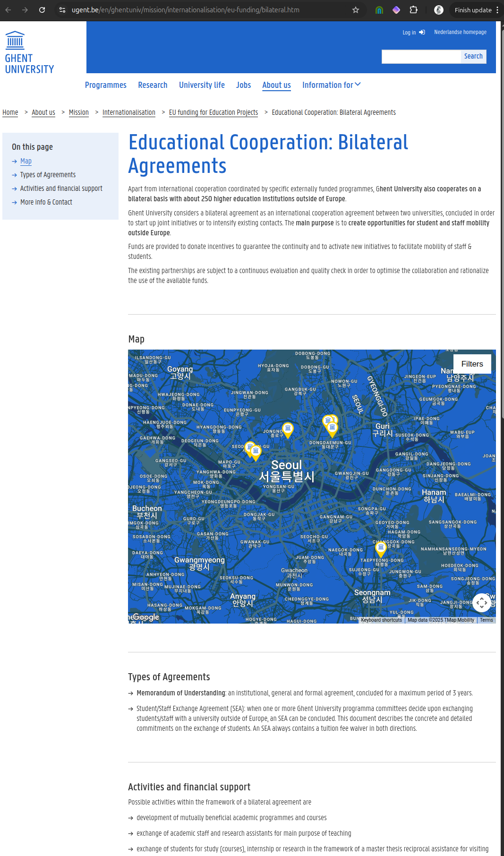Open the Nederlandse homepage link
The height and width of the screenshot is (856, 504).
[x=460, y=32]
